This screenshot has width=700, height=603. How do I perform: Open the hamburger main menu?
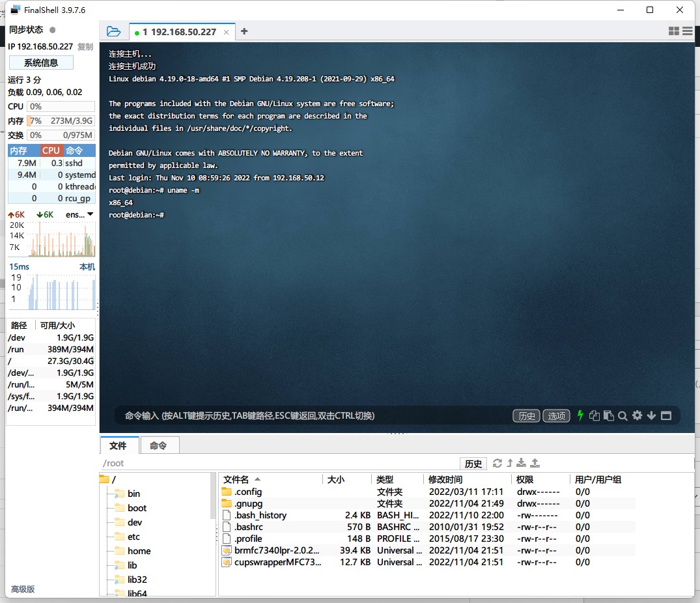point(687,31)
